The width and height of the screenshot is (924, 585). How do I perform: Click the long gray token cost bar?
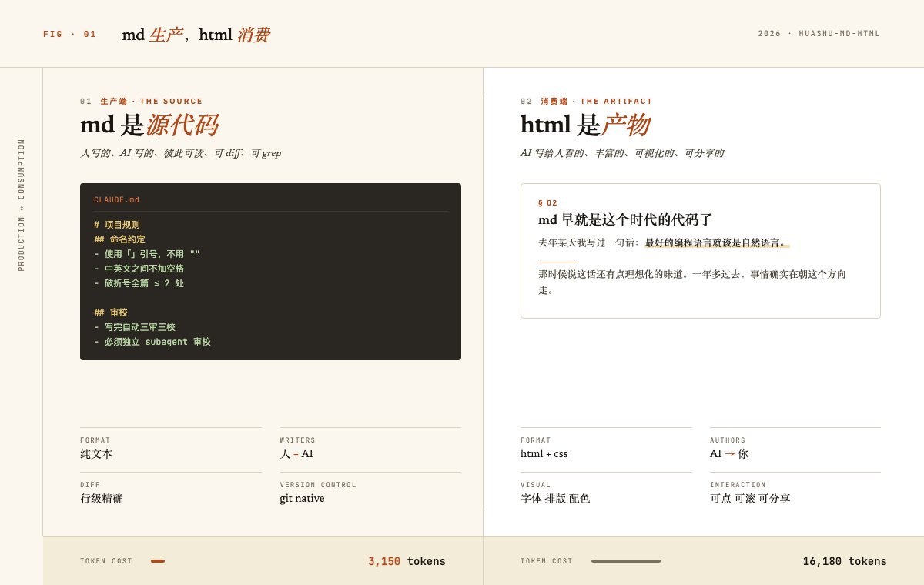626,561
